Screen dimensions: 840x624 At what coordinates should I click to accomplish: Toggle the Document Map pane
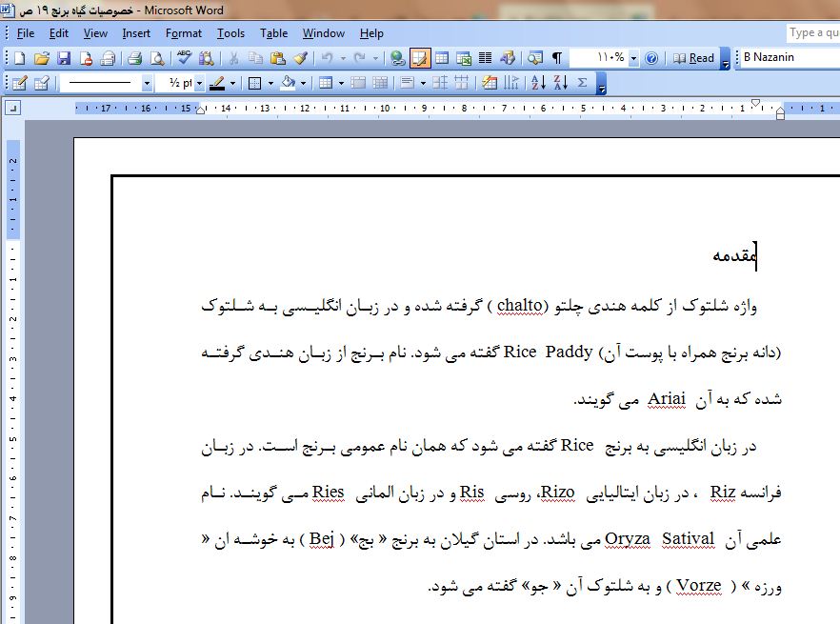[x=535, y=58]
